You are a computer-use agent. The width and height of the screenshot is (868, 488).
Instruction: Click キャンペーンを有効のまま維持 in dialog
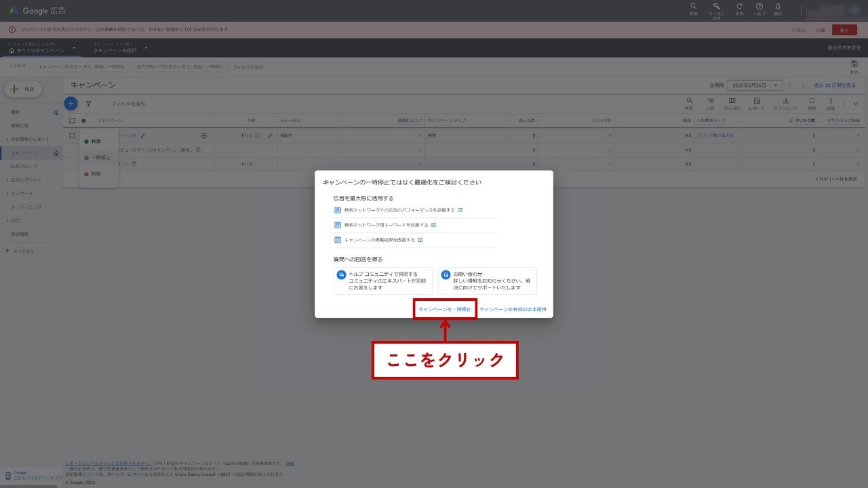(x=513, y=309)
